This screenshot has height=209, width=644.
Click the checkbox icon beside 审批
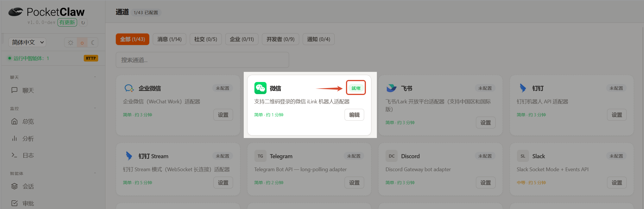coord(14,203)
